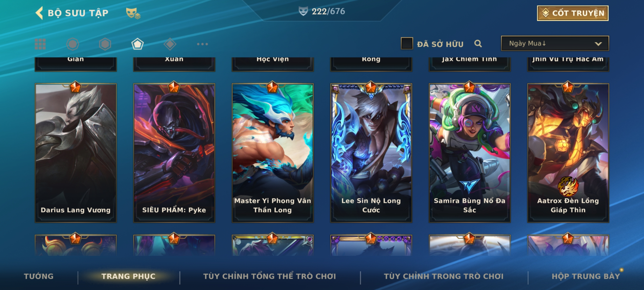
Task: Filter skins by the circular rarity icon
Action: tap(73, 44)
